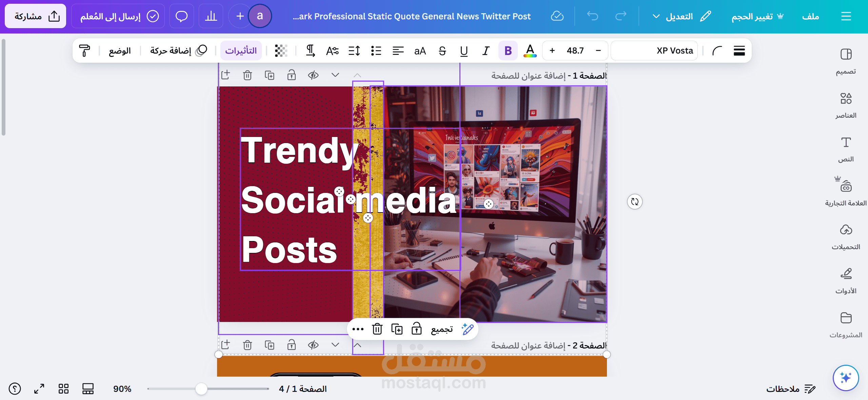Toggle strikethrough formatting
Image resolution: width=868 pixels, height=400 pixels.
point(442,51)
